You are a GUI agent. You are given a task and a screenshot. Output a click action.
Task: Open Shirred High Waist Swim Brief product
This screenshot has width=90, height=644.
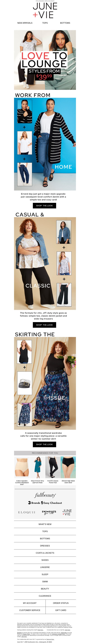point(68,470)
